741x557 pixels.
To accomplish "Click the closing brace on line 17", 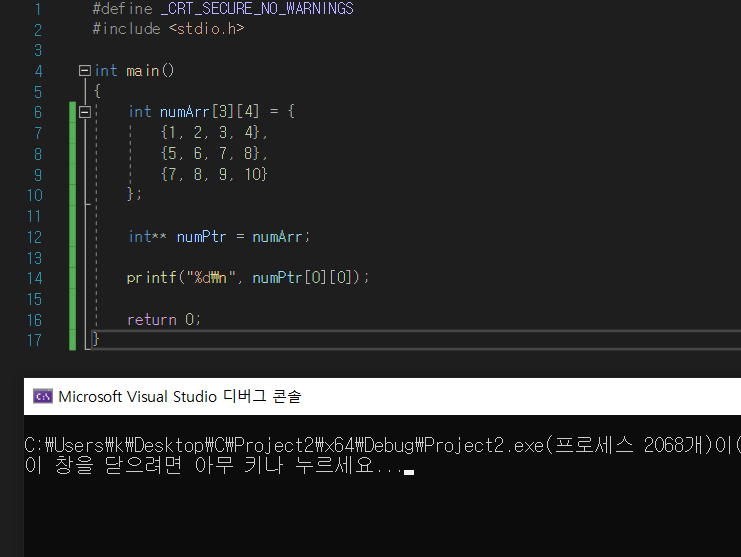I will 96,339.
